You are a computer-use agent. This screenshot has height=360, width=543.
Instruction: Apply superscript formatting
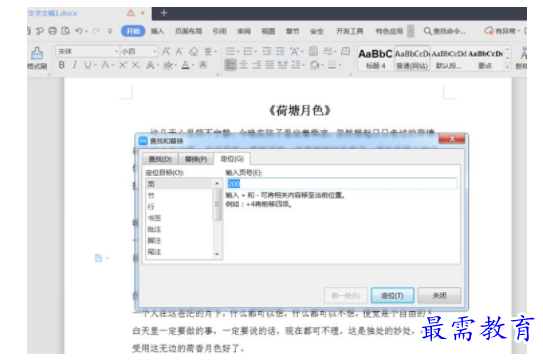[x=123, y=65]
